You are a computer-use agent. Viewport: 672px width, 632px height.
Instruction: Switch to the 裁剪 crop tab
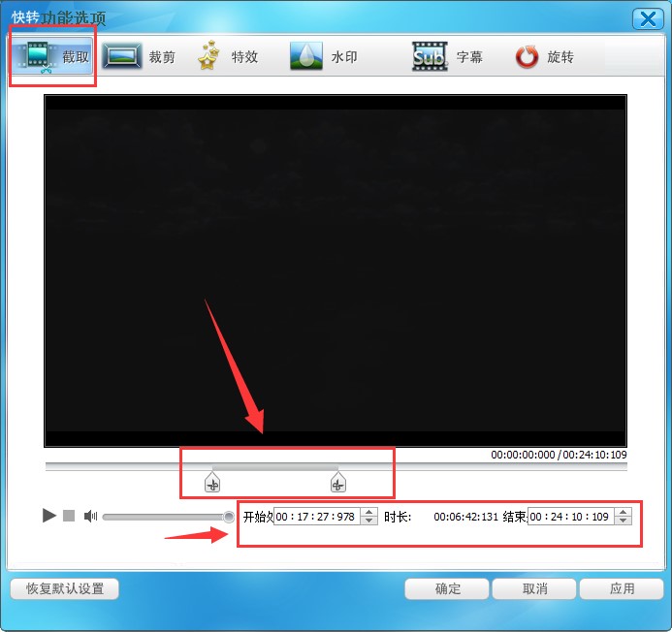140,56
